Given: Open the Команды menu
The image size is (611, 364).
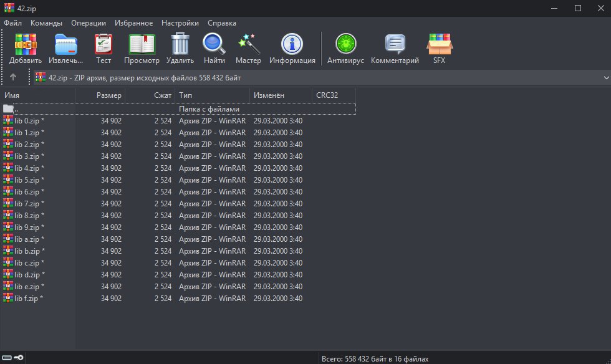Looking at the screenshot, I should [46, 23].
